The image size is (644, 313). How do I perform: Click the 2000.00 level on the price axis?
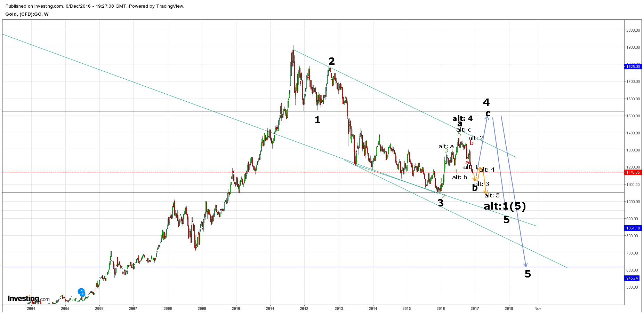(633, 30)
